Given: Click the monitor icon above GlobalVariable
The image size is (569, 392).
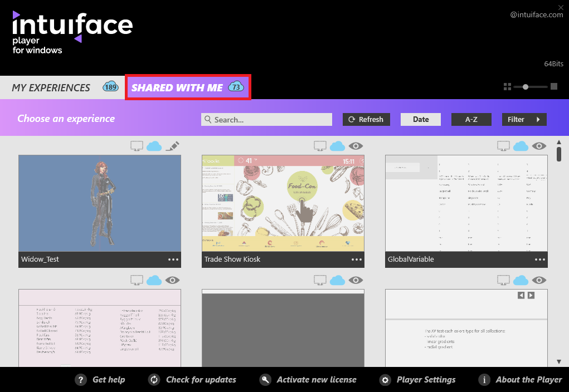Looking at the screenshot, I should pyautogui.click(x=503, y=146).
